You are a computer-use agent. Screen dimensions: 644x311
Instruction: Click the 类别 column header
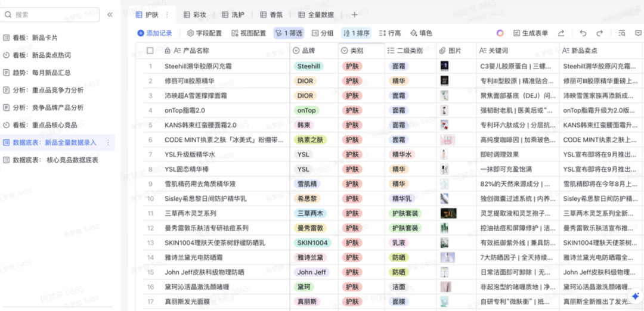(361, 51)
